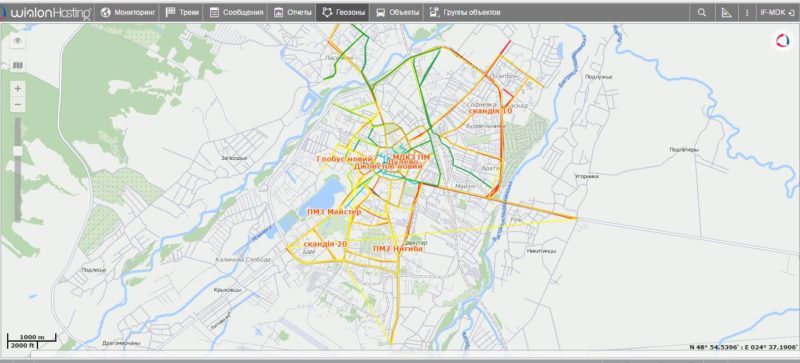Open the Сообщения tab
800x363 pixels.
(236, 12)
